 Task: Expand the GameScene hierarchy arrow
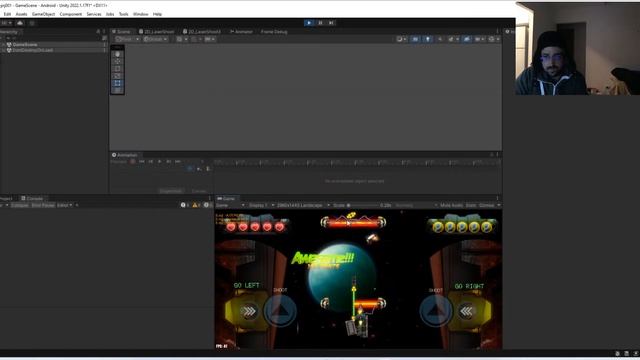pyautogui.click(x=4, y=44)
